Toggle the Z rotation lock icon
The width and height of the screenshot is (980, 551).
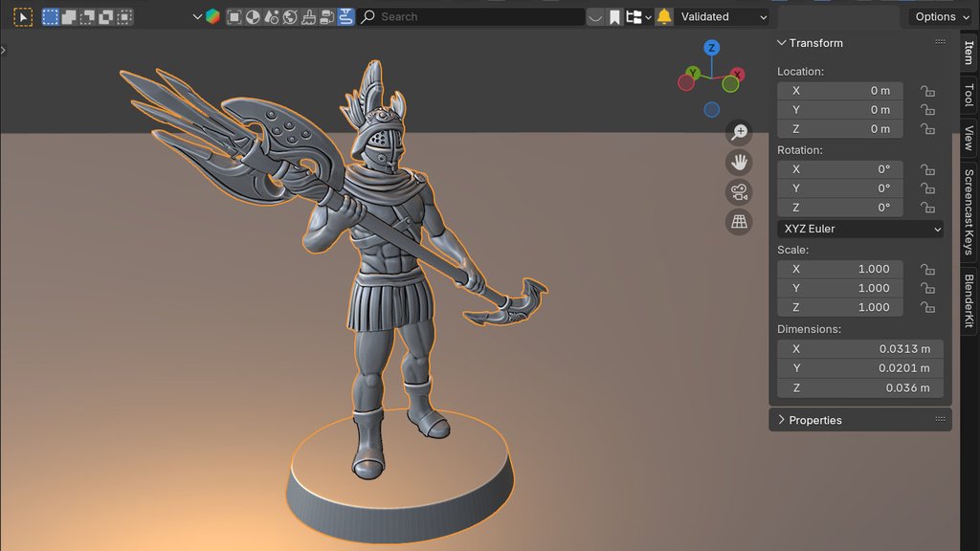click(x=926, y=208)
